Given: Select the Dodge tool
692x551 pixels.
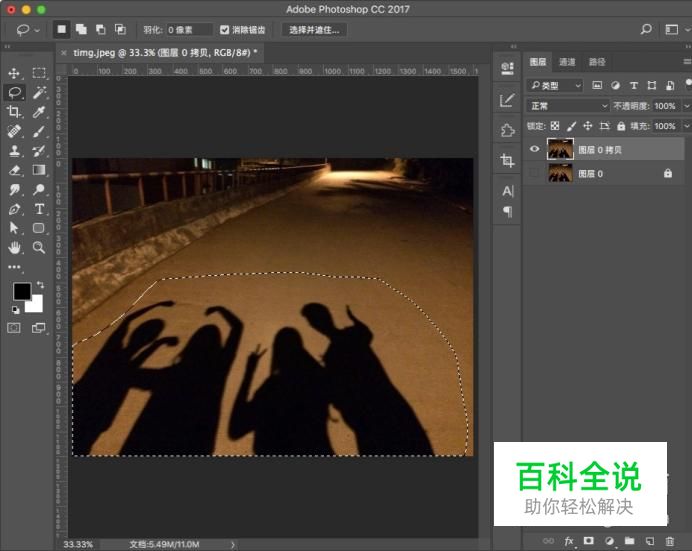Looking at the screenshot, I should [x=39, y=189].
